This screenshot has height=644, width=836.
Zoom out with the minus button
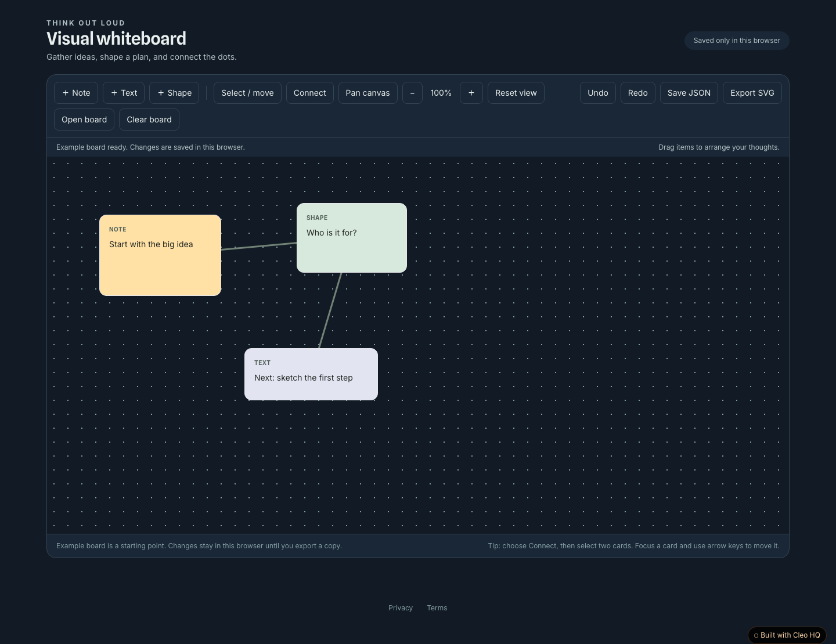tap(412, 93)
